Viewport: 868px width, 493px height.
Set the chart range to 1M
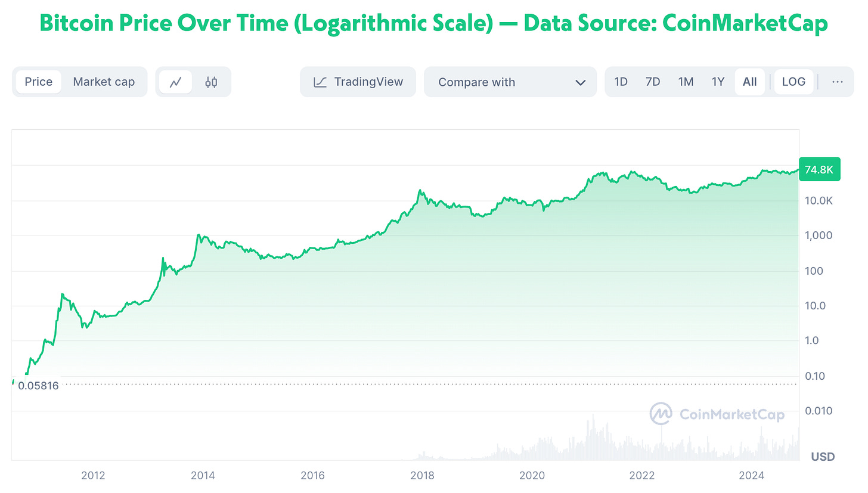(686, 82)
